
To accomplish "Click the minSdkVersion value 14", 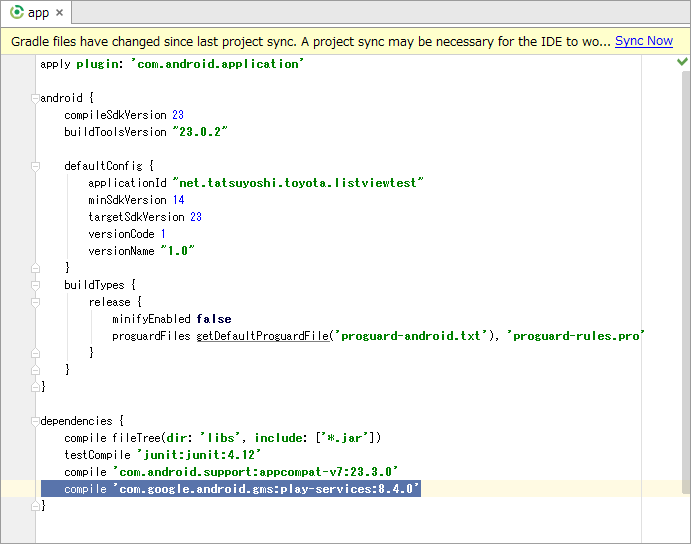I will click(178, 200).
